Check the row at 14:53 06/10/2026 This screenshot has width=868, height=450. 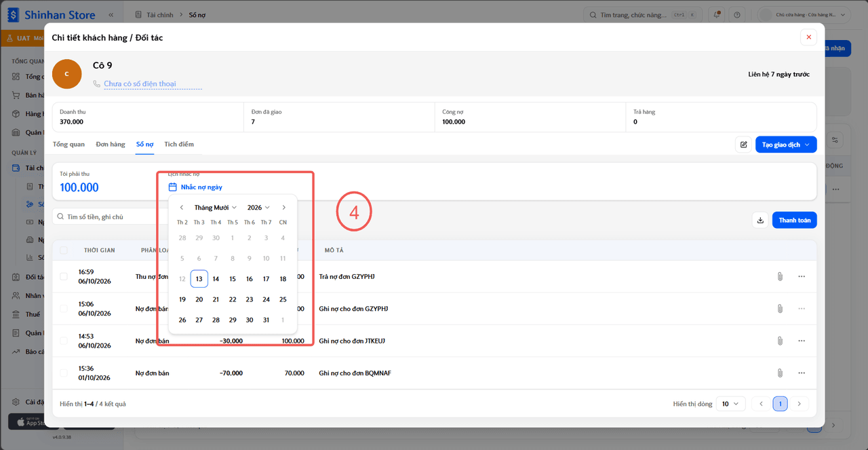pyautogui.click(x=64, y=341)
